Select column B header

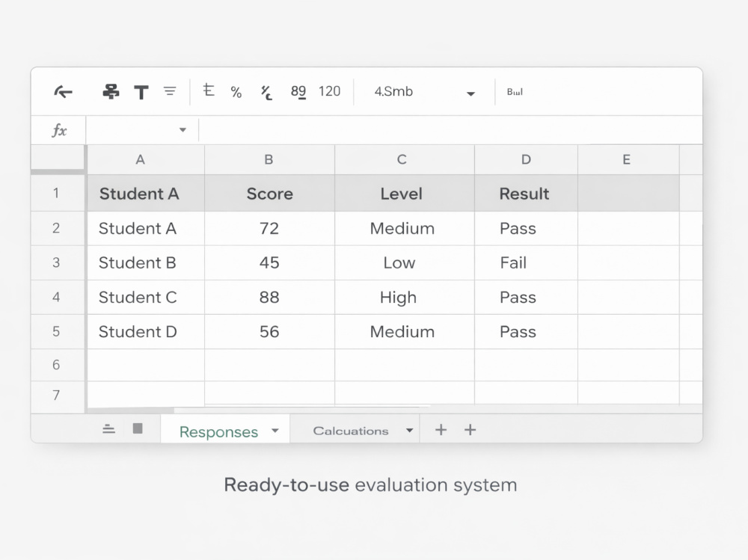pos(269,160)
